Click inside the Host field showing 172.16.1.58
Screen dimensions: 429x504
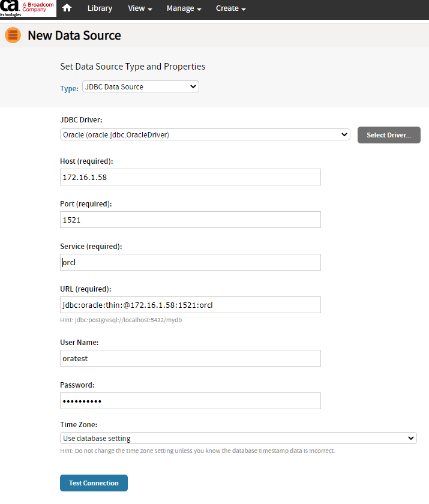(x=190, y=176)
